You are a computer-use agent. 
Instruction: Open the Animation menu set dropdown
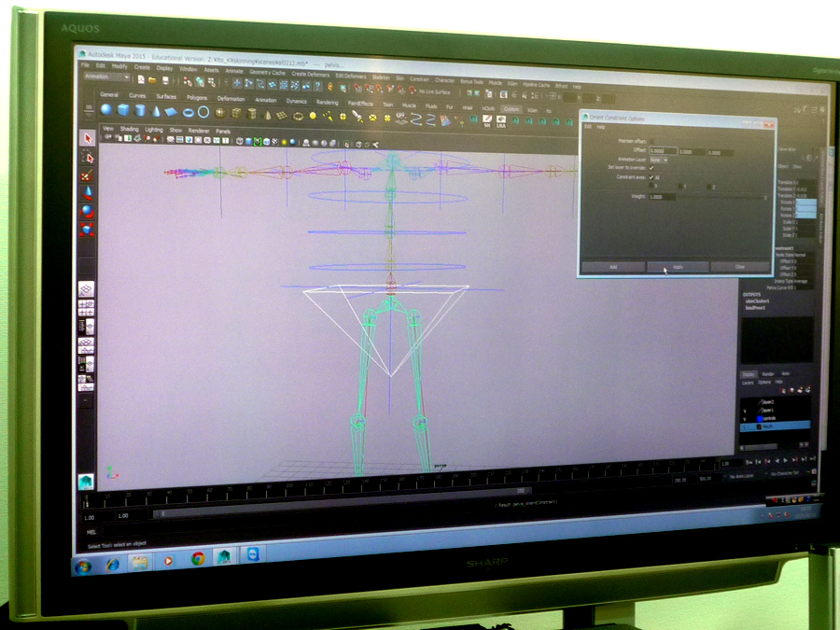(107, 77)
